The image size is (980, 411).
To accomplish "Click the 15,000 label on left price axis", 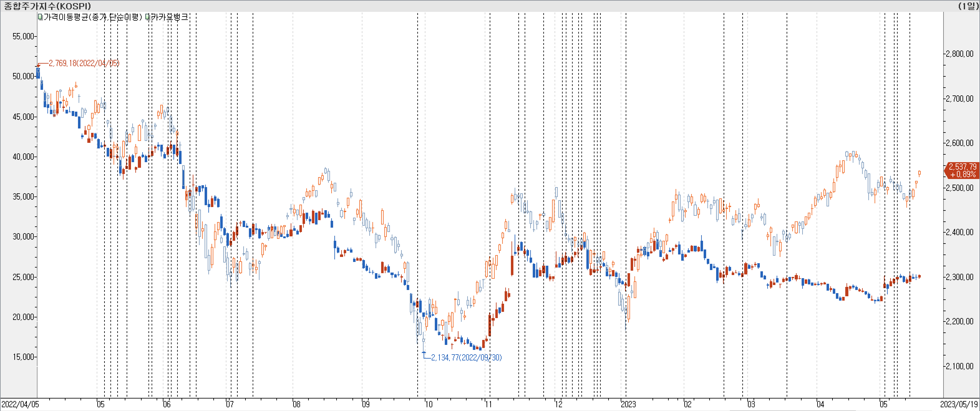I will [23, 357].
